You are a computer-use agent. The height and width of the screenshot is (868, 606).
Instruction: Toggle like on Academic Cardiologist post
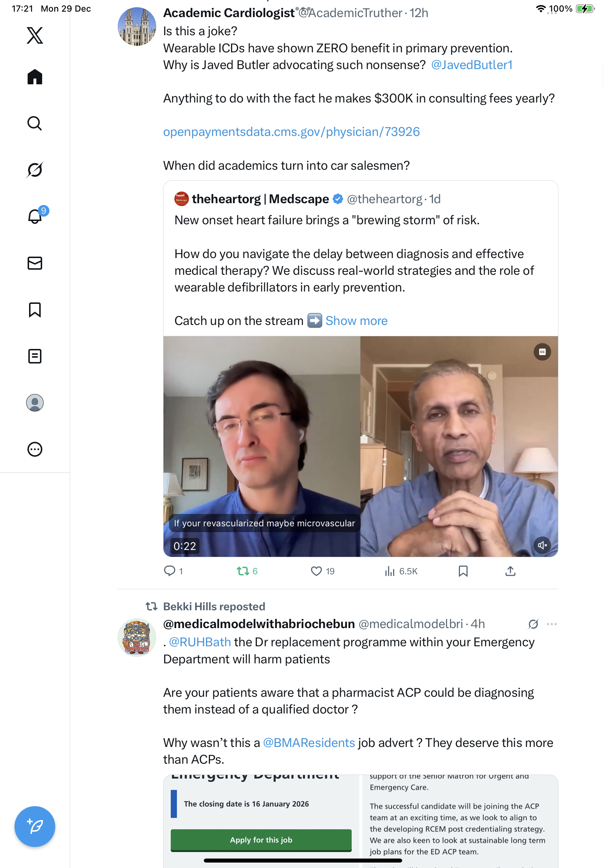(x=316, y=571)
